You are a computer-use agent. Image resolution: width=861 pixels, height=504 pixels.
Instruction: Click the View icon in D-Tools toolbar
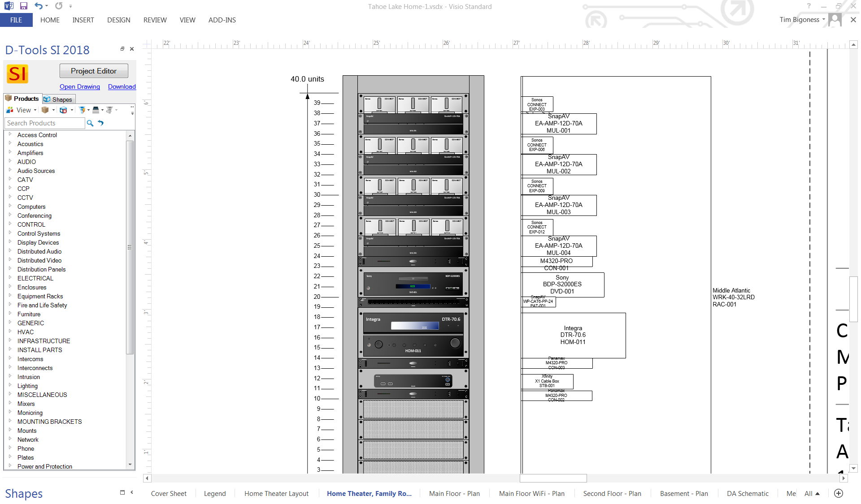click(10, 110)
